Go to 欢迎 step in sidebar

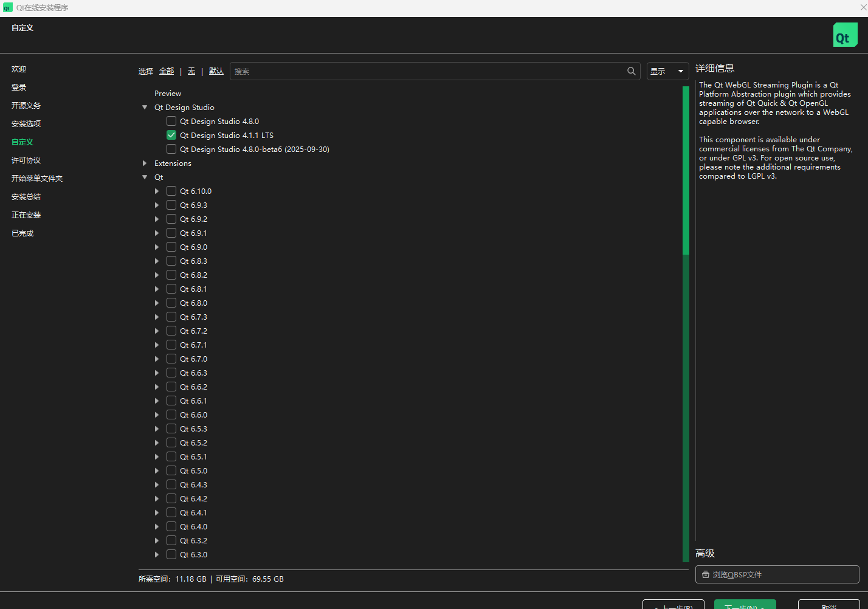pos(19,69)
